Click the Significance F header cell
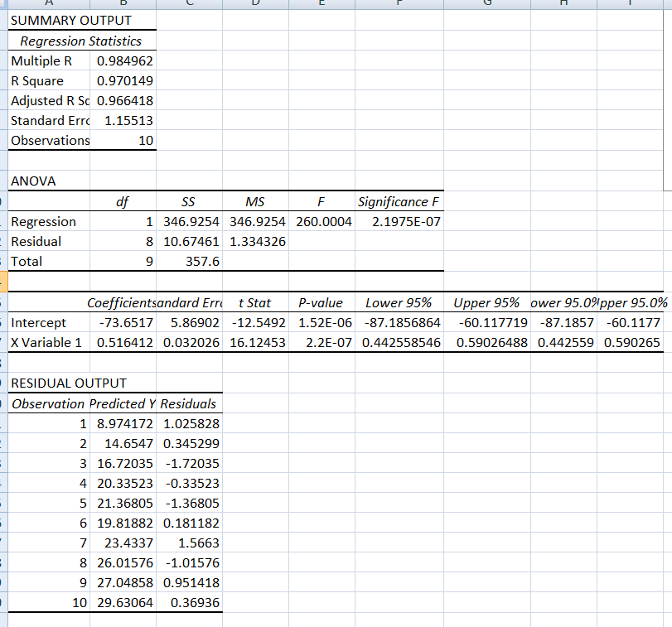 click(399, 201)
